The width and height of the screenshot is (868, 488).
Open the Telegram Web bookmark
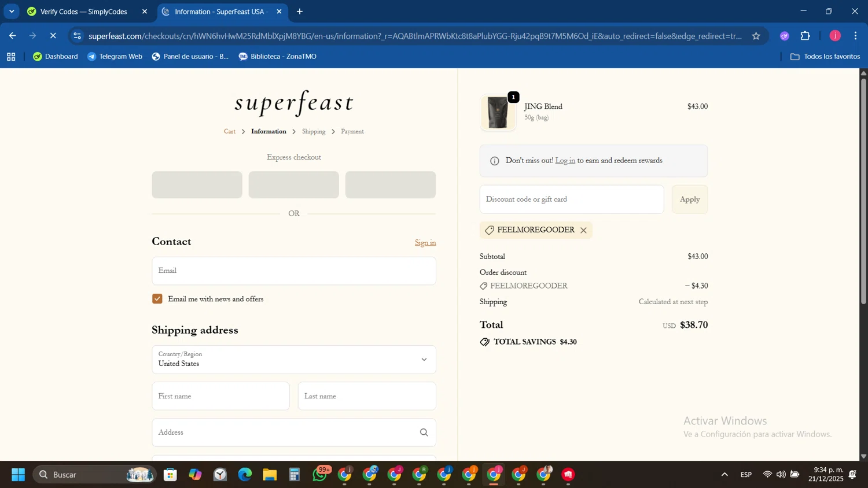click(x=115, y=57)
